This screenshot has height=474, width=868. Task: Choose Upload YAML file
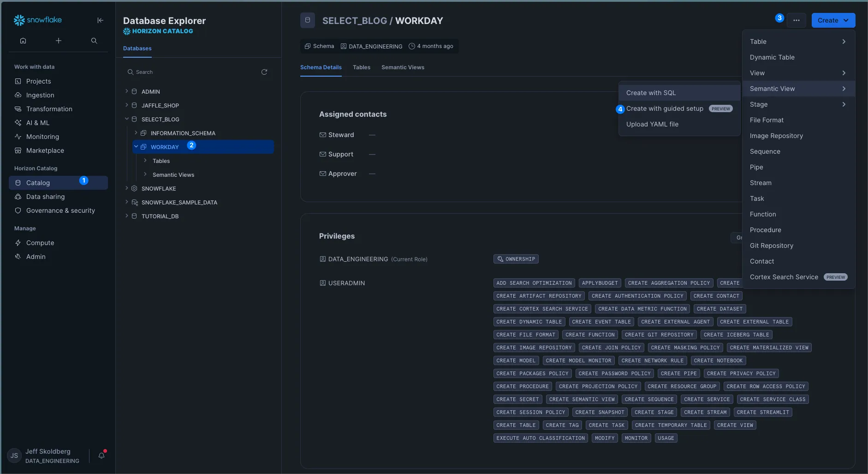(x=679, y=124)
